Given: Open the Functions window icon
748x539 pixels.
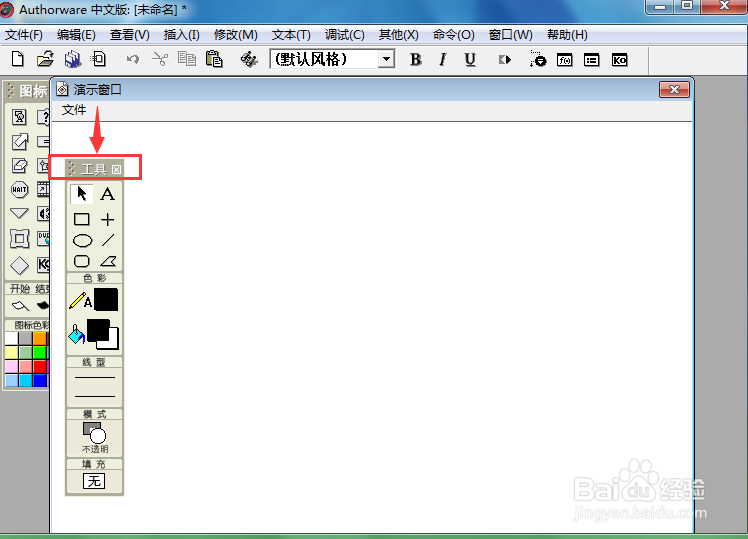Looking at the screenshot, I should pos(564,60).
